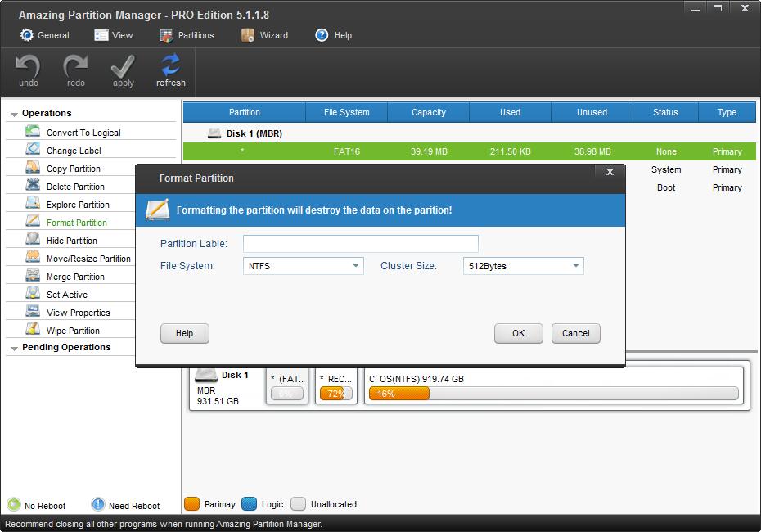
Task: Click the Unused column header
Action: [592, 112]
